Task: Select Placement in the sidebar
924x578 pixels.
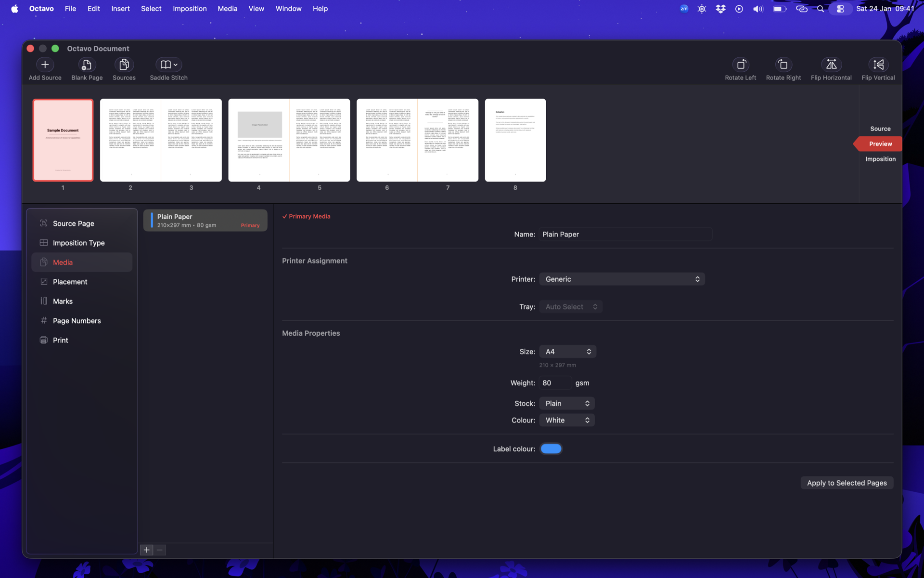Action: pyautogui.click(x=70, y=282)
